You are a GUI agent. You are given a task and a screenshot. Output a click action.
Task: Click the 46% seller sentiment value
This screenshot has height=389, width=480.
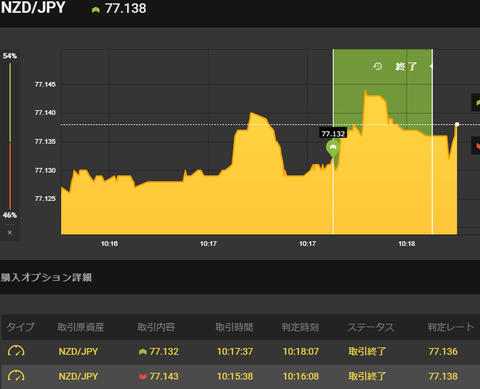[10, 215]
